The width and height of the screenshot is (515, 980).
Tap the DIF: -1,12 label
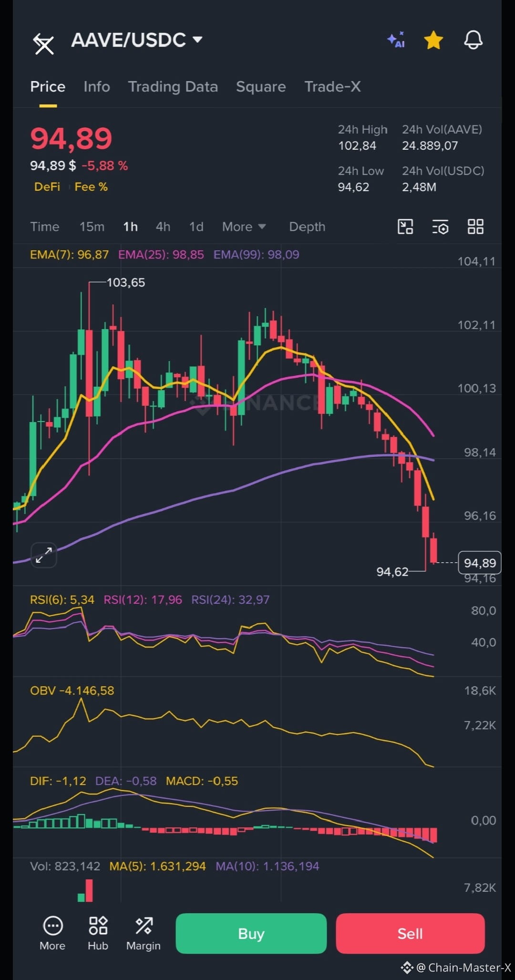coord(58,781)
